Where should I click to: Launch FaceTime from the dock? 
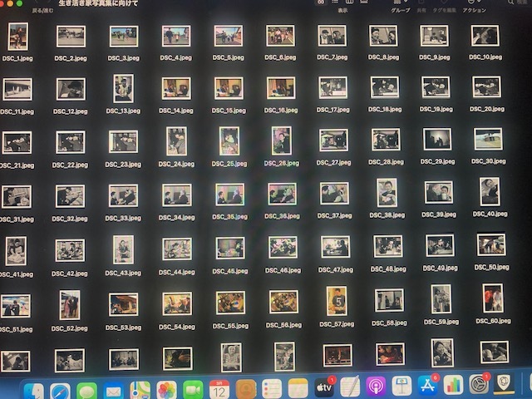tap(194, 390)
